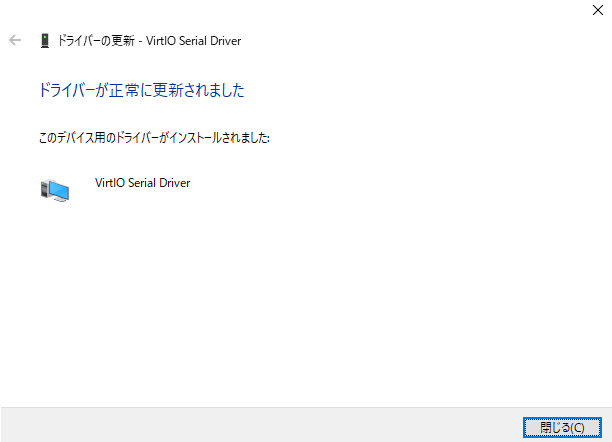The image size is (612, 442).
Task: Select the computer icon beside VirtIO Serial Driver
Action: tap(55, 190)
